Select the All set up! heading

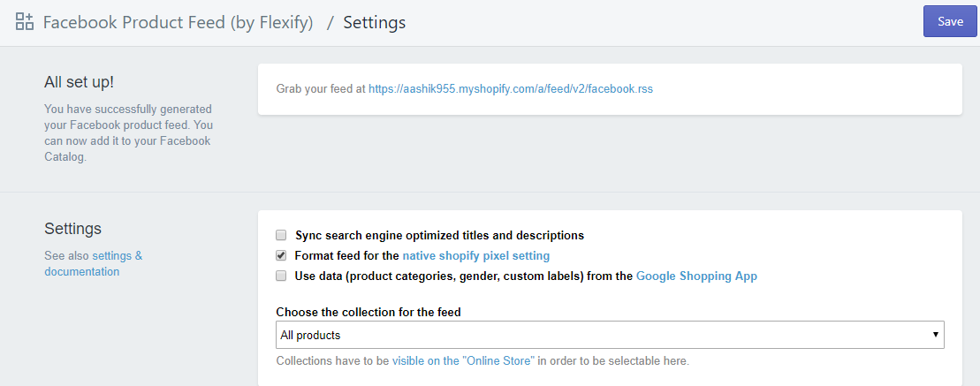click(x=80, y=82)
